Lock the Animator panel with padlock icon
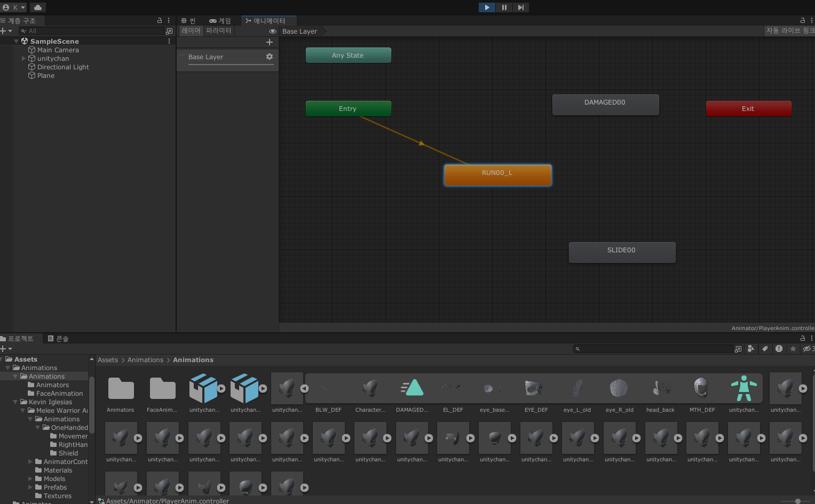This screenshot has width=815, height=504. (802, 20)
